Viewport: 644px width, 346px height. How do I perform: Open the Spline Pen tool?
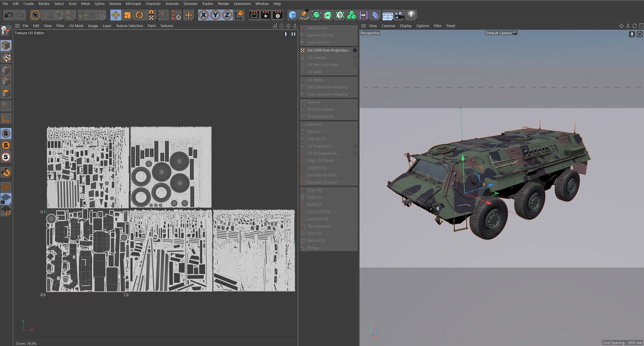304,15
